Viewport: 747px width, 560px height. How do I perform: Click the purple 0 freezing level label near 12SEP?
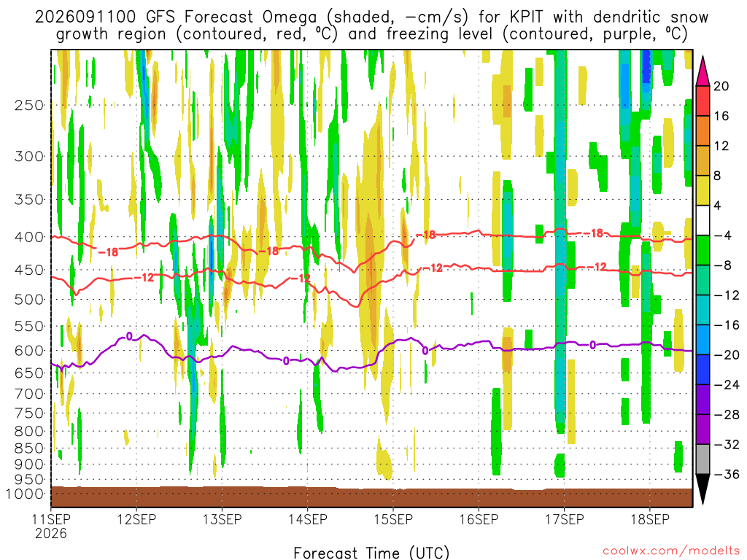129,337
